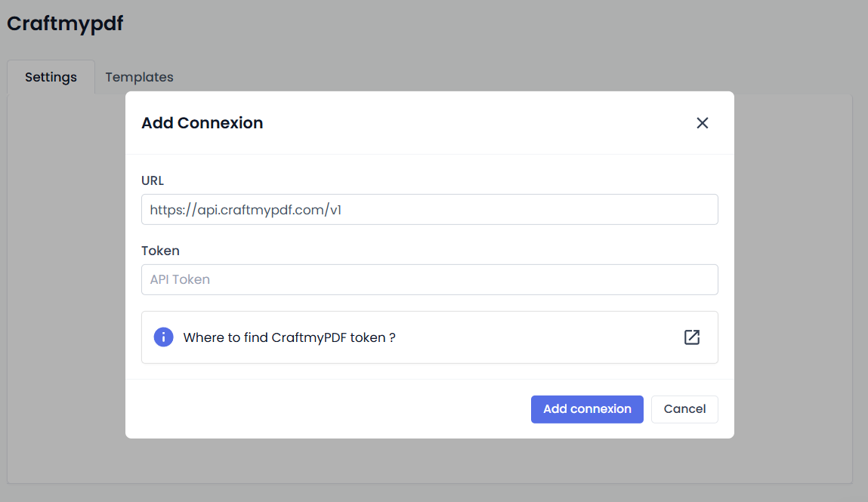The image size is (868, 502).
Task: Close the Add Connexion dialog with X
Action: click(702, 123)
